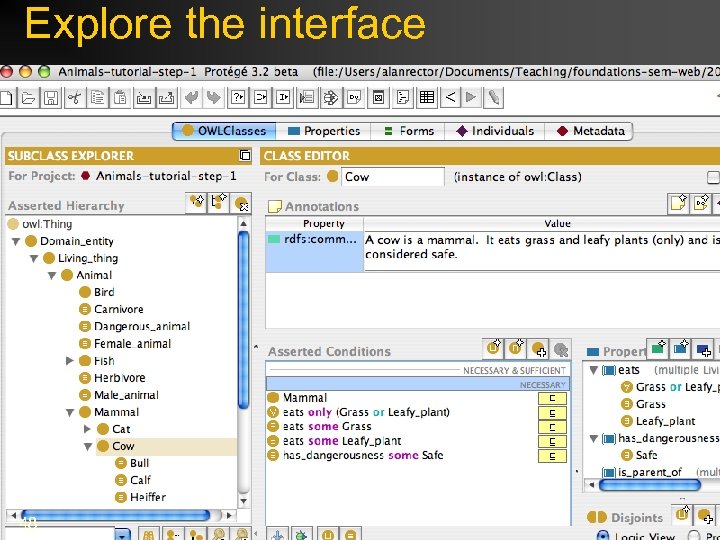Click the green create property icon
The height and width of the screenshot is (540, 720).
[658, 349]
